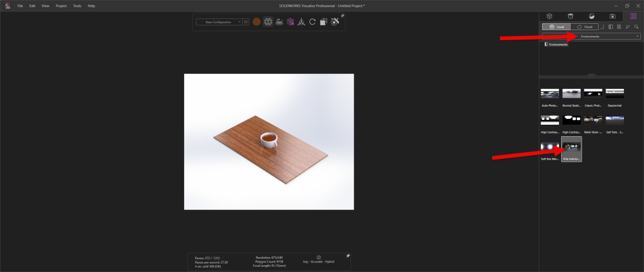Screen dimensions: 644x272
Task: Switch to the Appearances cylinder tab
Action: point(570,16)
